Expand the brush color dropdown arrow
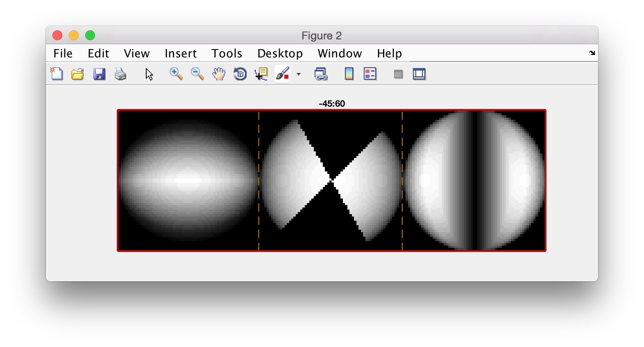Image resolution: width=644 pixels, height=347 pixels. tap(299, 74)
